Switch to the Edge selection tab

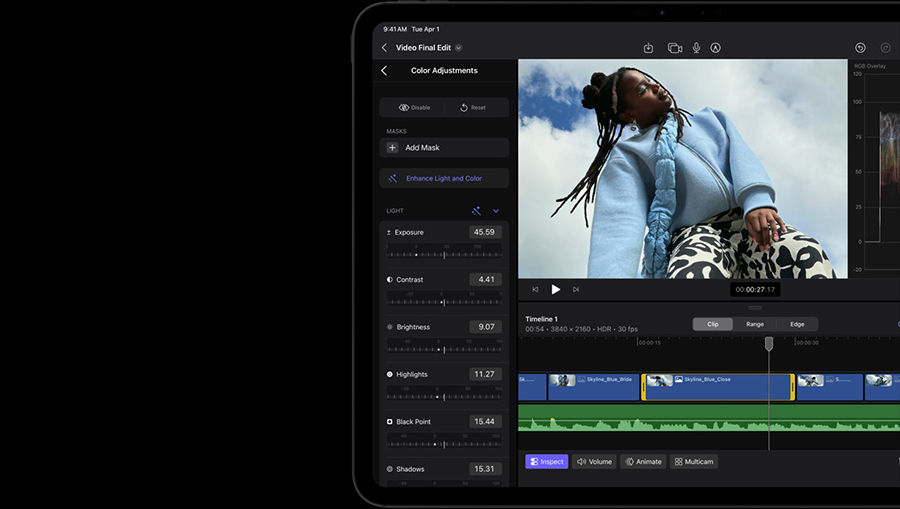click(x=797, y=324)
